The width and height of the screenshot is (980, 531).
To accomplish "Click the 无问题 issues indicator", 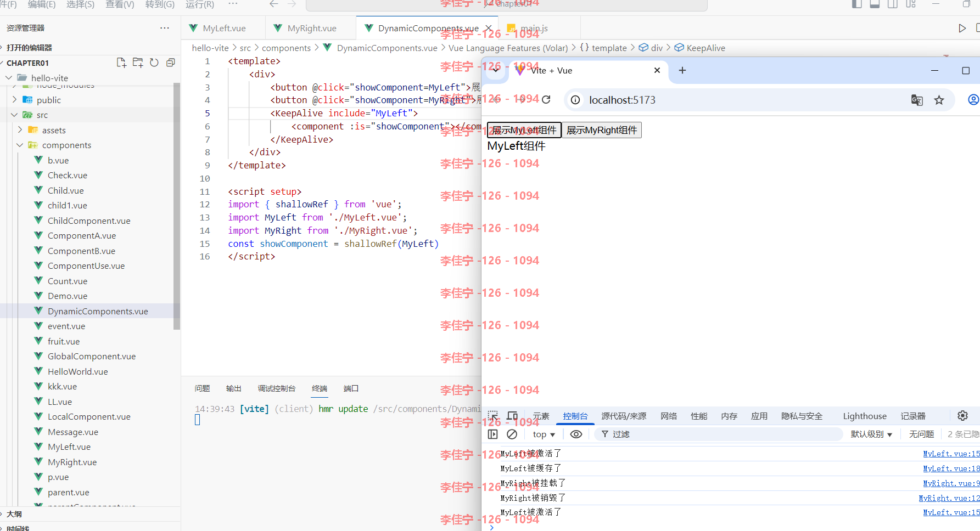I will (921, 434).
